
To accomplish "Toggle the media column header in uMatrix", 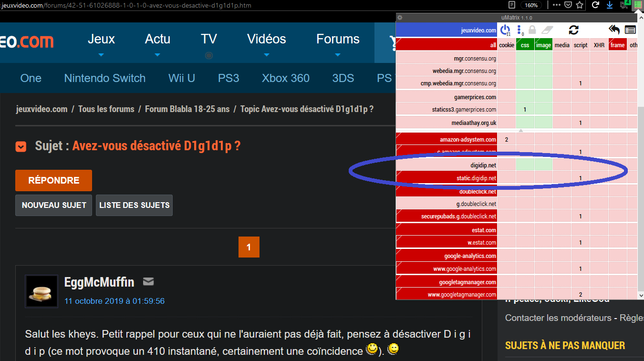I will click(562, 45).
